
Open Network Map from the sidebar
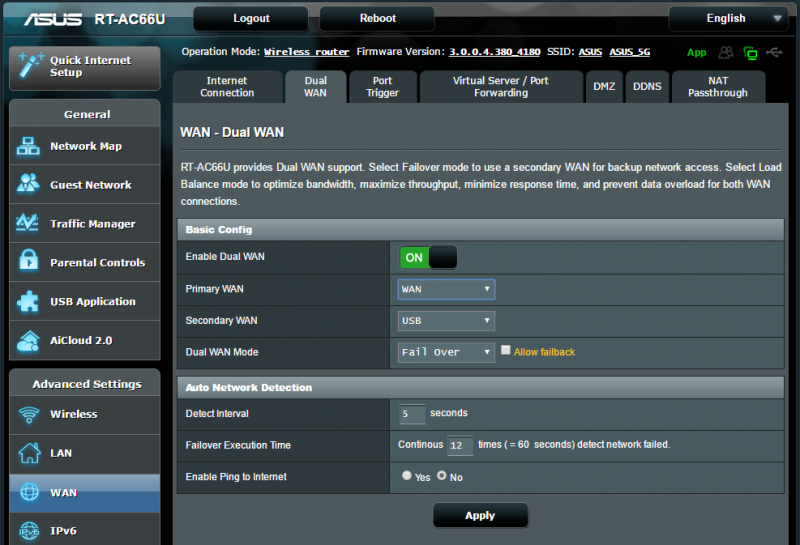pos(85,146)
